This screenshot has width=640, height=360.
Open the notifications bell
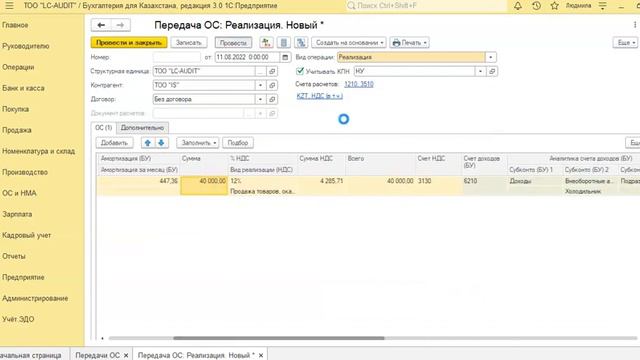(518, 6)
